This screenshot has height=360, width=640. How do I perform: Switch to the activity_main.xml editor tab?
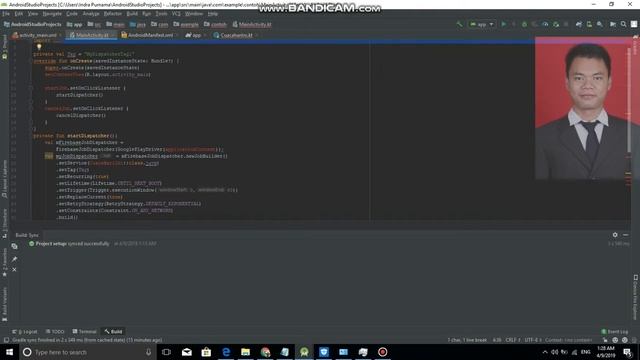coord(37,36)
